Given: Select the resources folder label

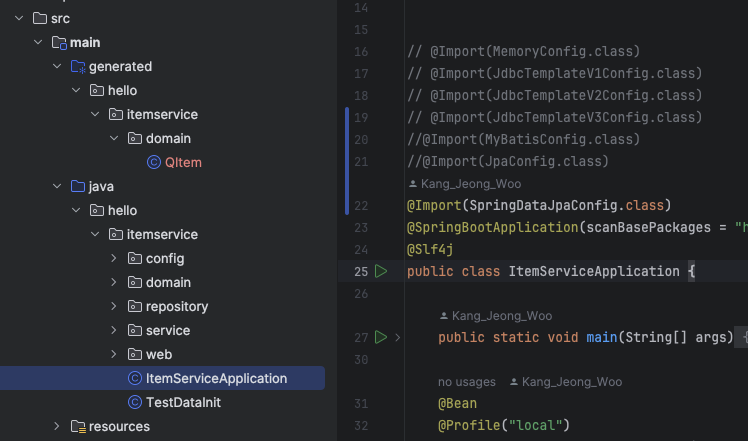Looking at the screenshot, I should [x=119, y=426].
